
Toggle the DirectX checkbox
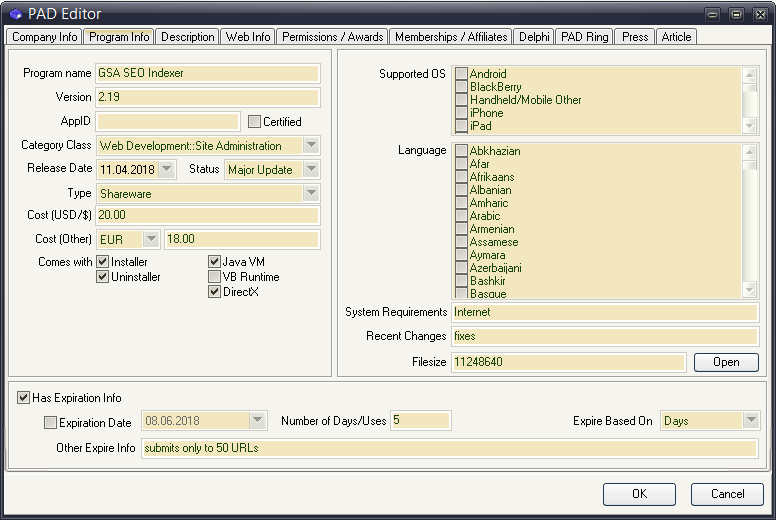214,291
